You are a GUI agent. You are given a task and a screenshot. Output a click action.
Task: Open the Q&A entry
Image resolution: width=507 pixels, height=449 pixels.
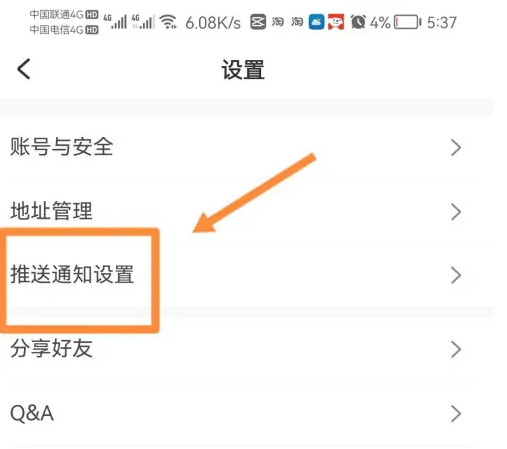pyautogui.click(x=246, y=413)
